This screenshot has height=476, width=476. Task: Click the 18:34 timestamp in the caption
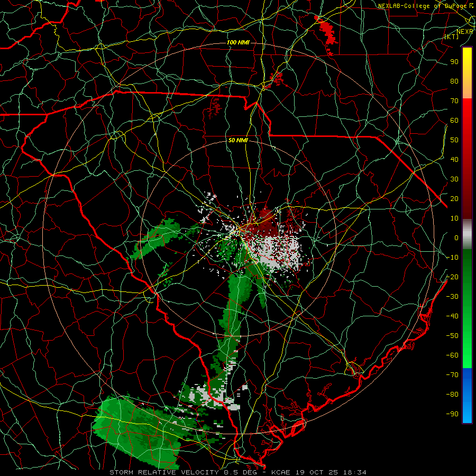(x=354, y=472)
